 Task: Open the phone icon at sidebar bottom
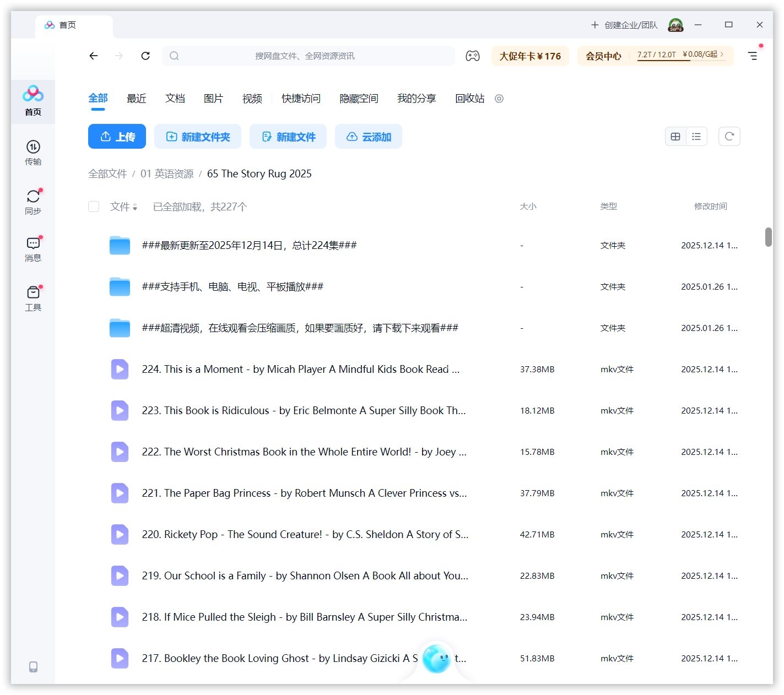[x=33, y=667]
